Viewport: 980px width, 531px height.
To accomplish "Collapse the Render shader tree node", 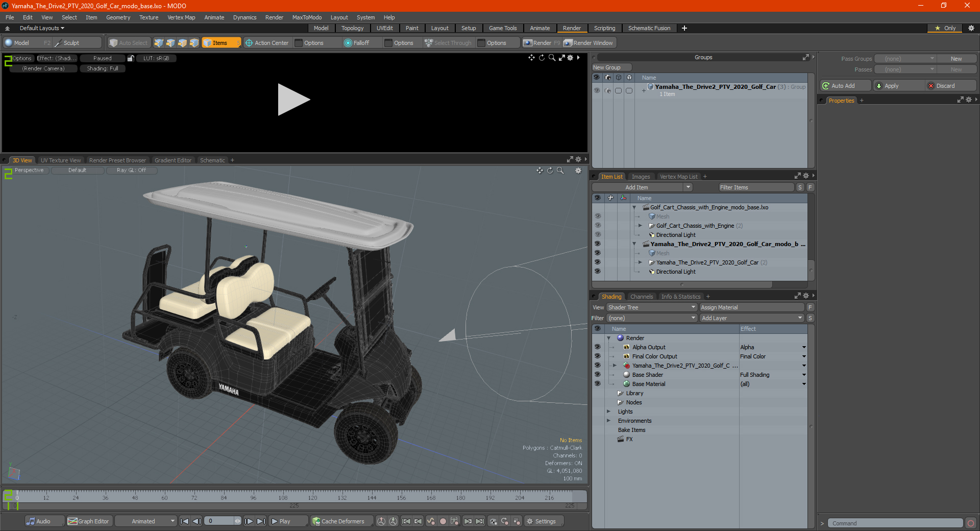I will point(608,338).
